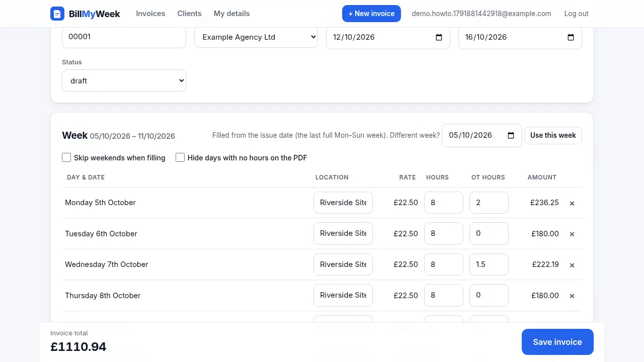The width and height of the screenshot is (644, 362).
Task: Edit Thursday 8th October OT hours field
Action: coord(489,295)
